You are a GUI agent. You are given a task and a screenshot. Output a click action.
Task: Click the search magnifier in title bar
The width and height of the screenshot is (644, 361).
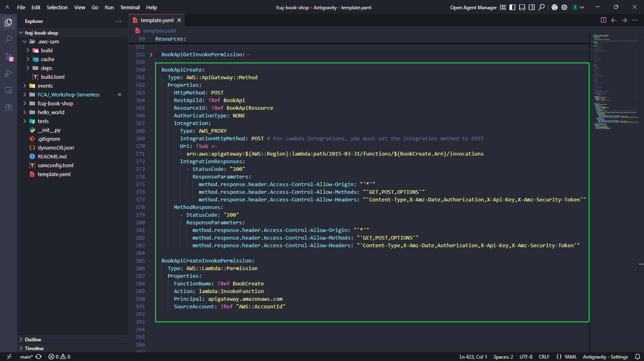(542, 7)
